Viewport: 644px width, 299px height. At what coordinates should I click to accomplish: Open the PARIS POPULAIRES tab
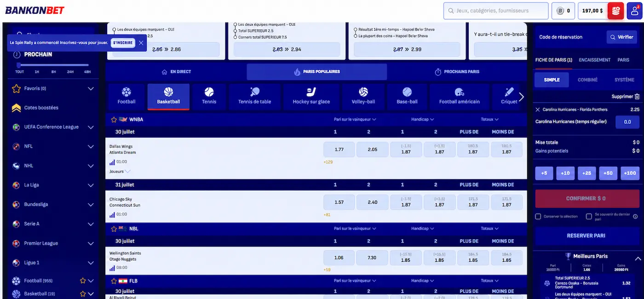[x=317, y=72]
